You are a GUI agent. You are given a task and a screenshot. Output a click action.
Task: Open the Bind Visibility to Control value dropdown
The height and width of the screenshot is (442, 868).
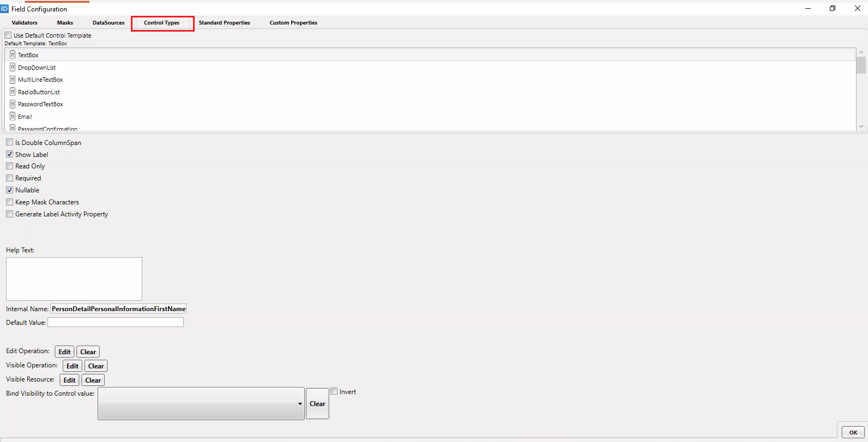201,404
